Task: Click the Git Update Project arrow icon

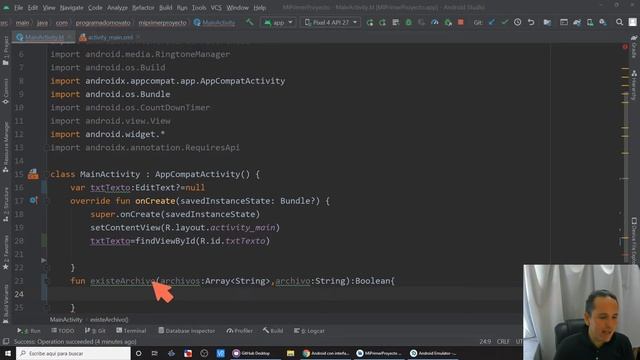Action: click(492, 22)
